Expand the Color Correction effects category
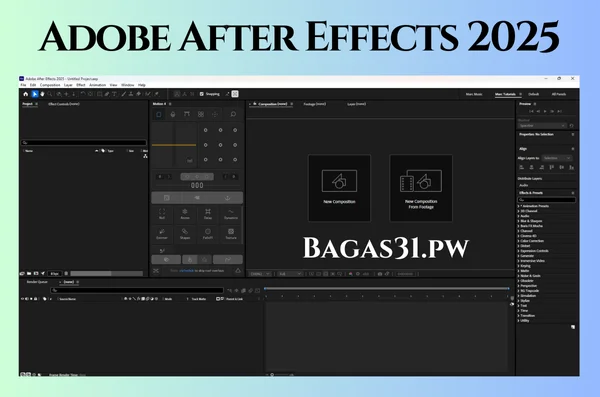 518,241
